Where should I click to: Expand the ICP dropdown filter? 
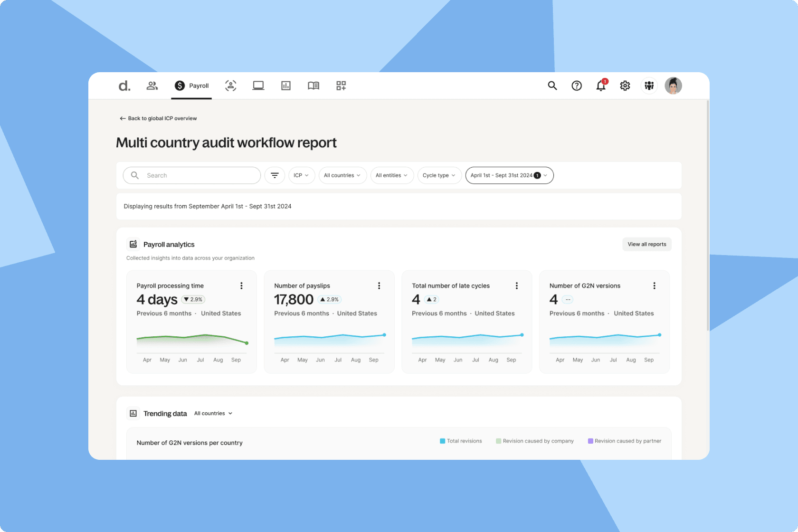coord(301,175)
